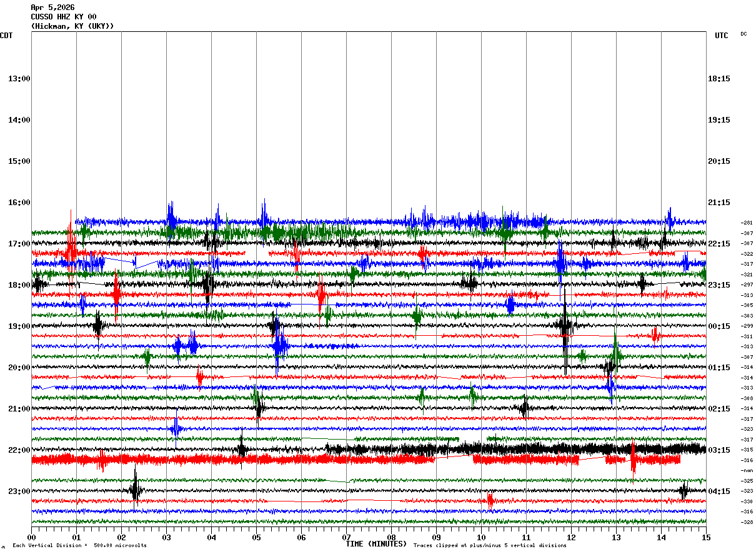Click the 07 minute axis tick label

(346, 537)
